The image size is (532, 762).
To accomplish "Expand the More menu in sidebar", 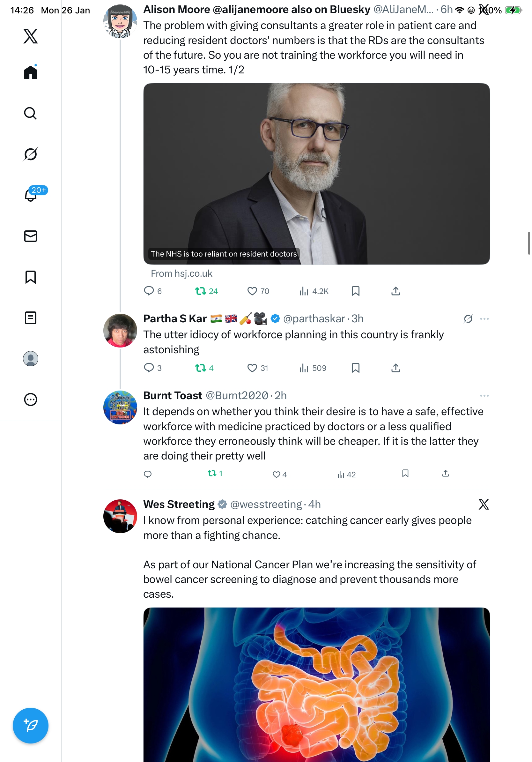I will click(31, 400).
